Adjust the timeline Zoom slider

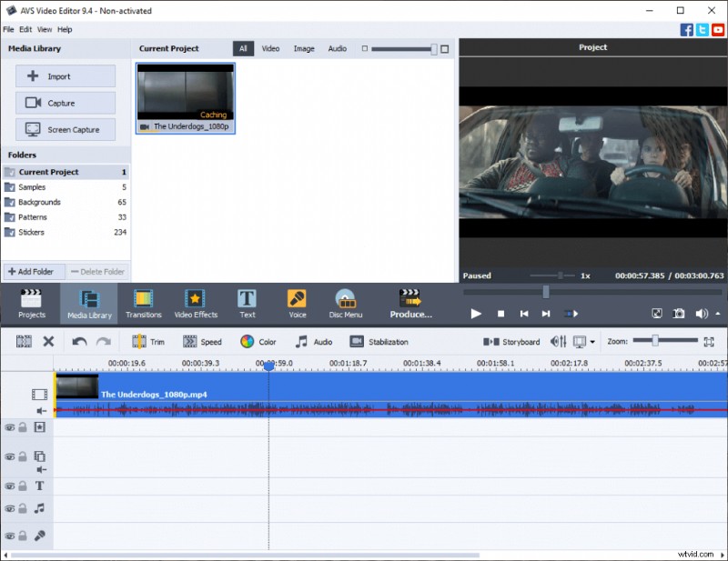655,341
